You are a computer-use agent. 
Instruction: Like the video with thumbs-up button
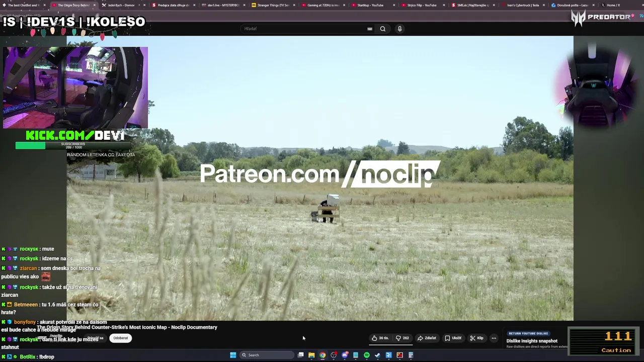(x=380, y=338)
